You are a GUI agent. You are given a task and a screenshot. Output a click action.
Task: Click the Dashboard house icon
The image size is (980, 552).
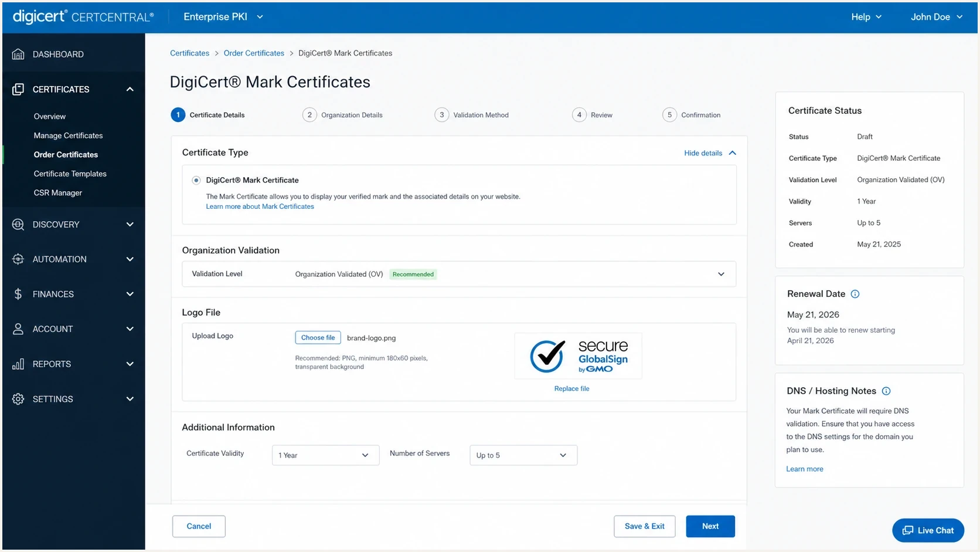tap(18, 54)
